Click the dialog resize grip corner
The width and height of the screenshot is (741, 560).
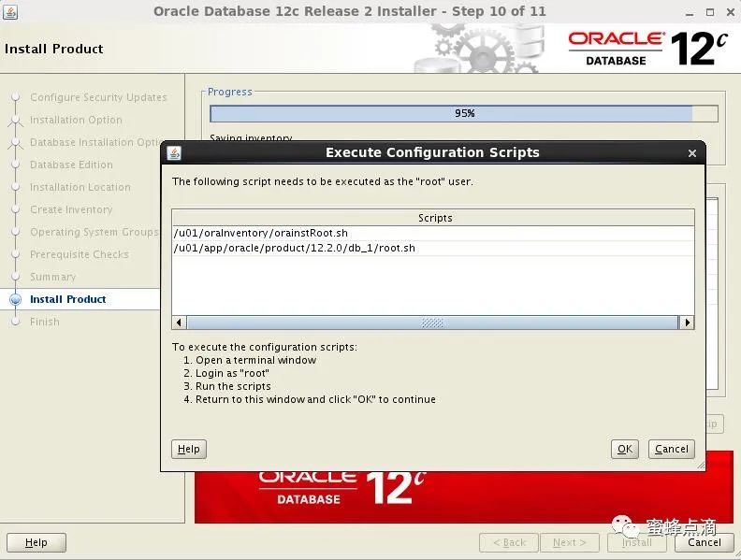(701, 466)
